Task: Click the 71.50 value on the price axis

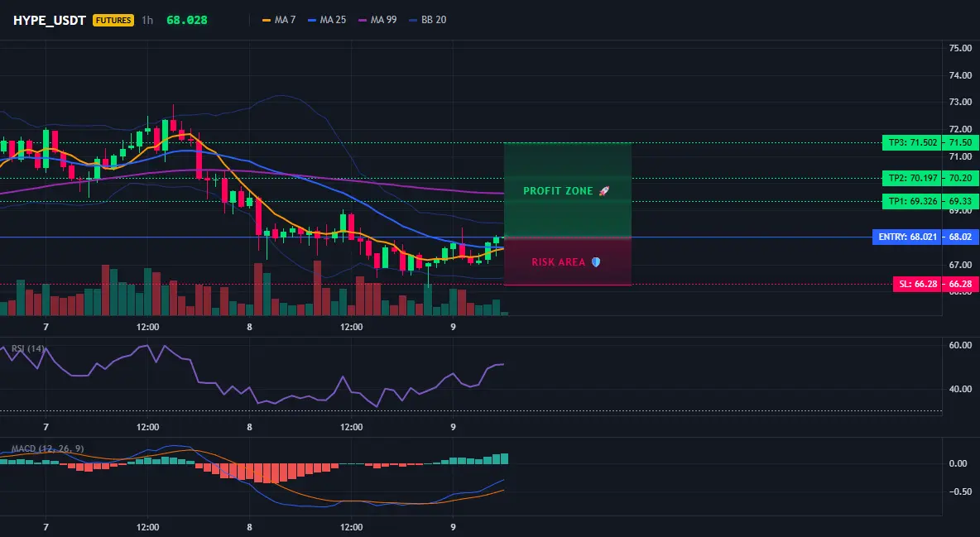Action: pos(960,142)
